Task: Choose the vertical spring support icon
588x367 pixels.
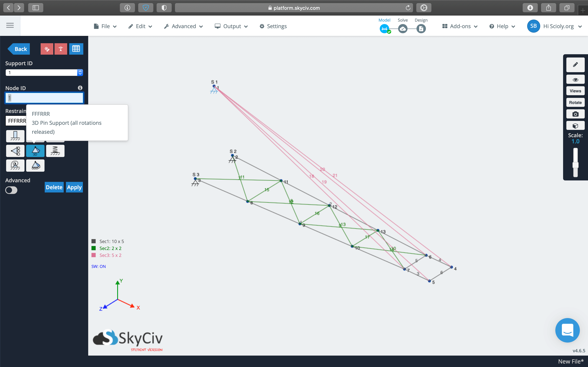Action: coord(55,151)
